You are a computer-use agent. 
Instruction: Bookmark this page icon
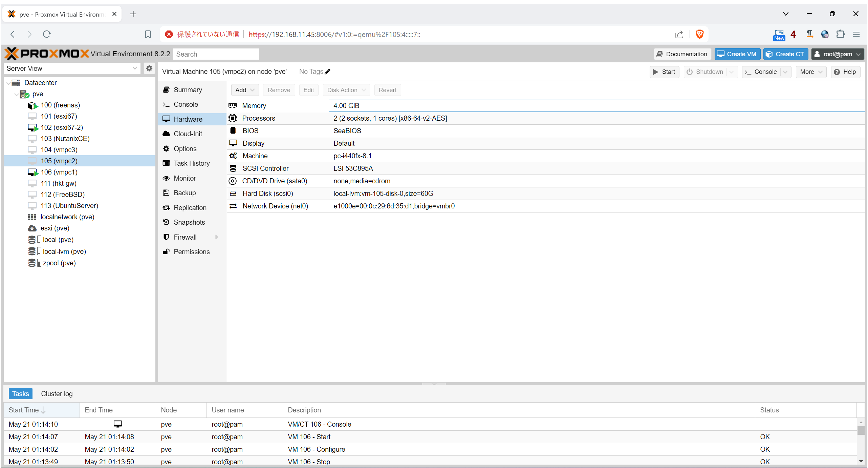pyautogui.click(x=148, y=34)
